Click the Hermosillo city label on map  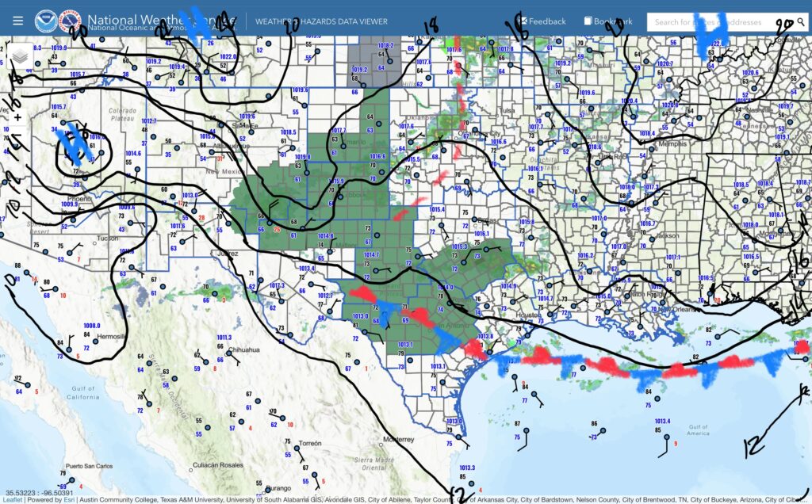110,336
